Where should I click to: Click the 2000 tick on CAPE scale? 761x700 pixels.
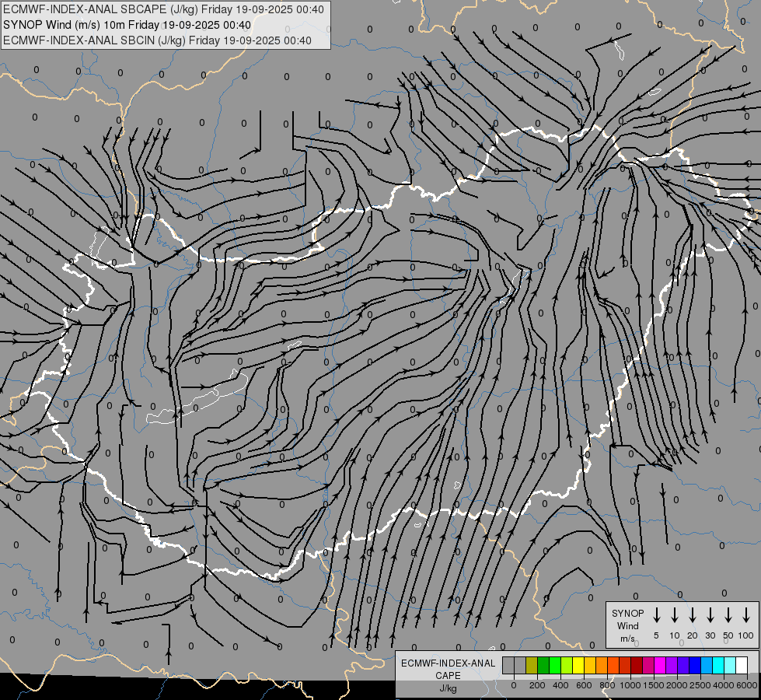click(677, 685)
